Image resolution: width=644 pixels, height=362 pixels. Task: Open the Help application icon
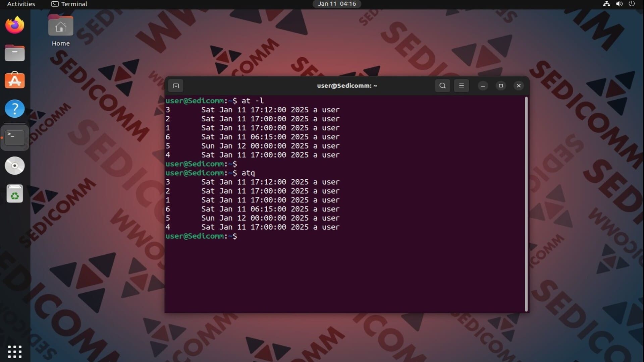click(x=15, y=109)
